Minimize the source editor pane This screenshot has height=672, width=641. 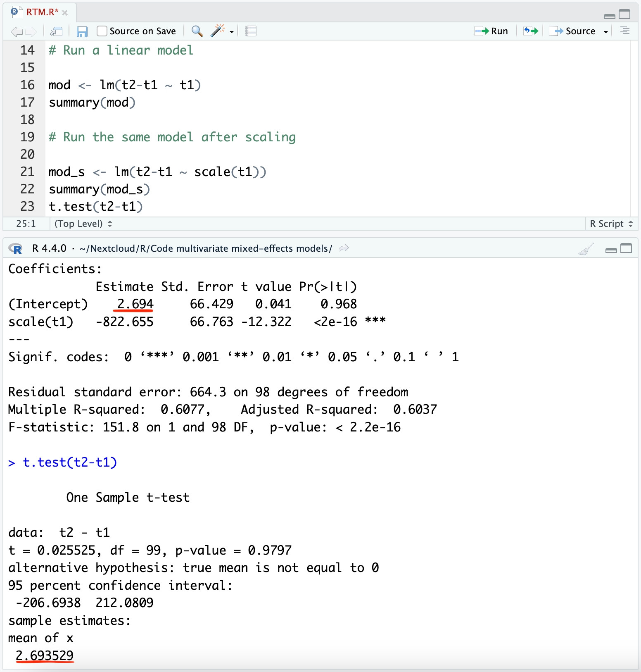pyautogui.click(x=610, y=16)
